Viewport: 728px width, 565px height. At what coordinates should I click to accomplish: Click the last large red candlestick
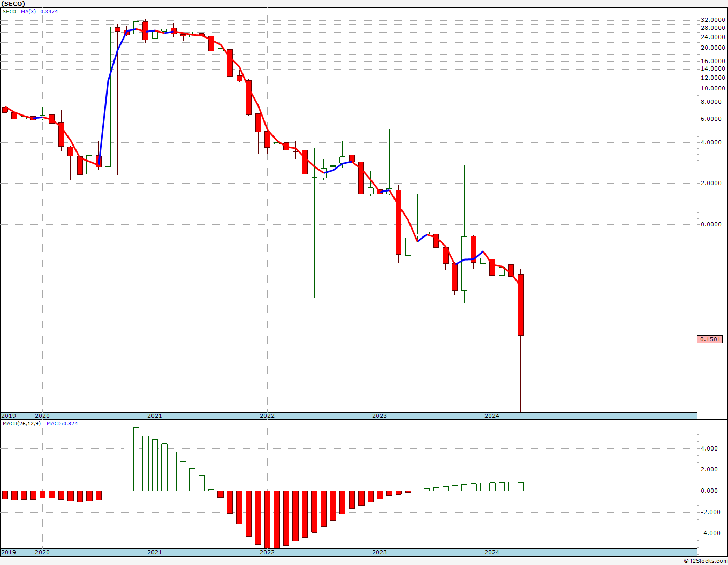[520, 305]
